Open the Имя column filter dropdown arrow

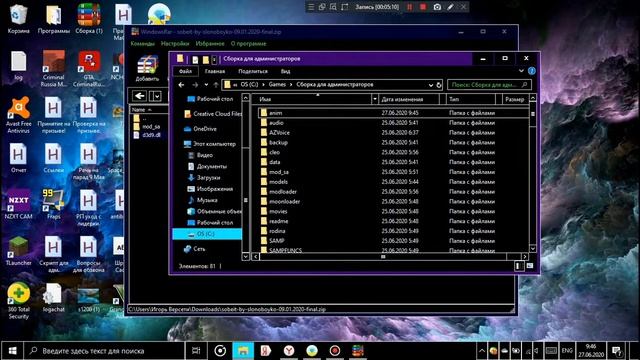tap(375, 99)
